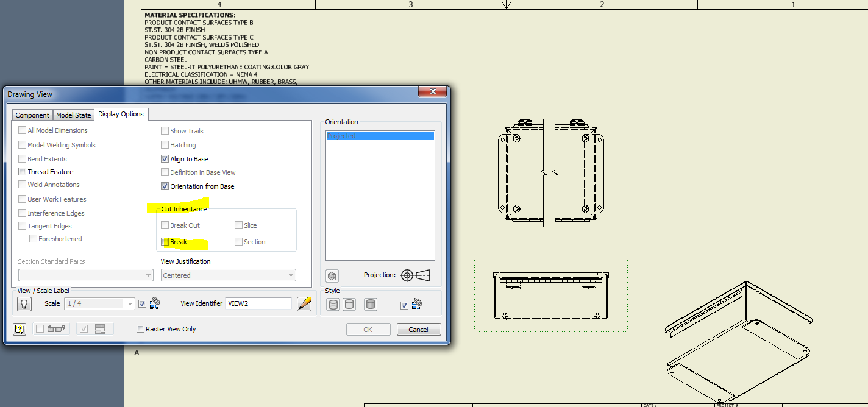Select the Shaded display style icon
This screenshot has height=407, width=868.
[x=370, y=303]
